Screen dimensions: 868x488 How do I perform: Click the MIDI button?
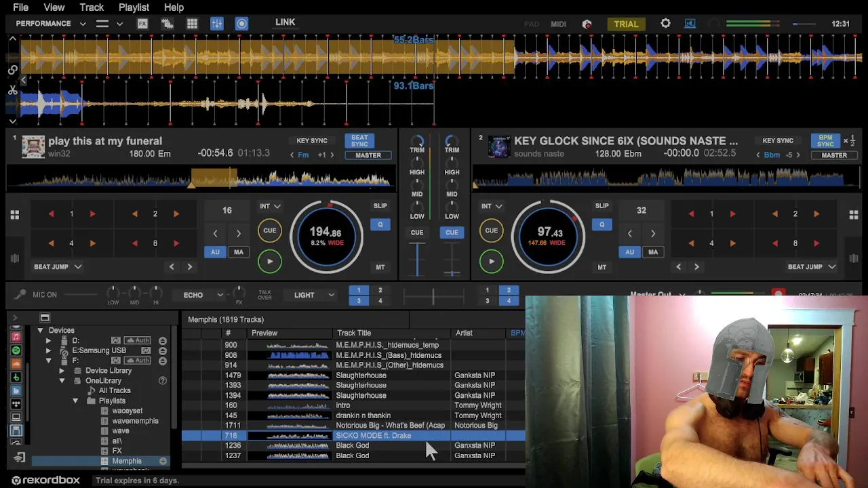[559, 24]
